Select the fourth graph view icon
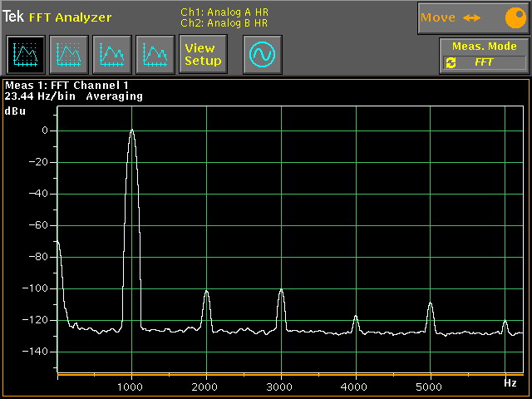 [x=154, y=55]
